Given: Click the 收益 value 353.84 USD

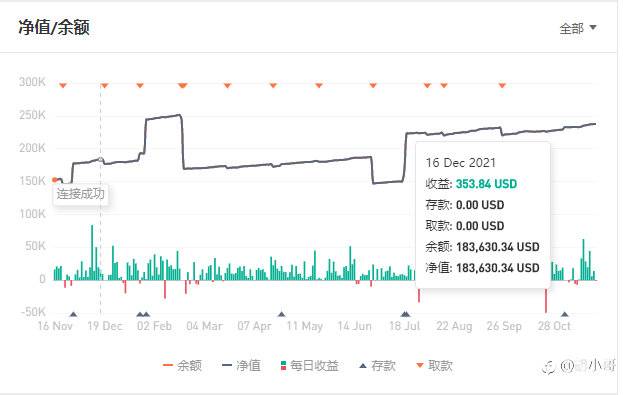Looking at the screenshot, I should 486,184.
